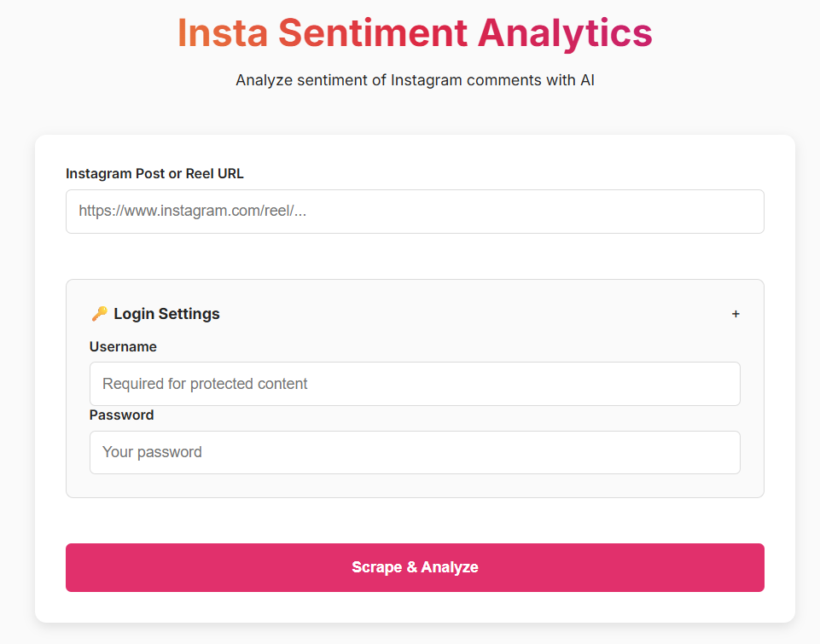Screen dimensions: 820x644
Task: Click the subtitle about analyzing comments with AI
Action: (x=415, y=79)
